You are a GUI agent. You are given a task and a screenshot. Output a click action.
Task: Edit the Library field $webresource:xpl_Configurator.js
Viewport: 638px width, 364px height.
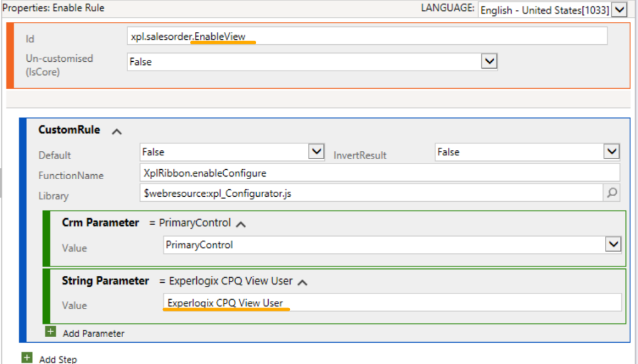371,193
